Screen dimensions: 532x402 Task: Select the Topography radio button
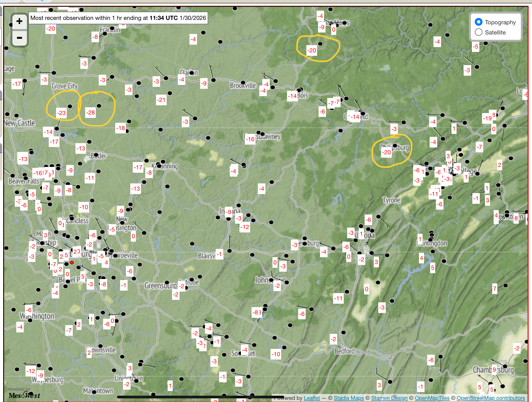(478, 22)
